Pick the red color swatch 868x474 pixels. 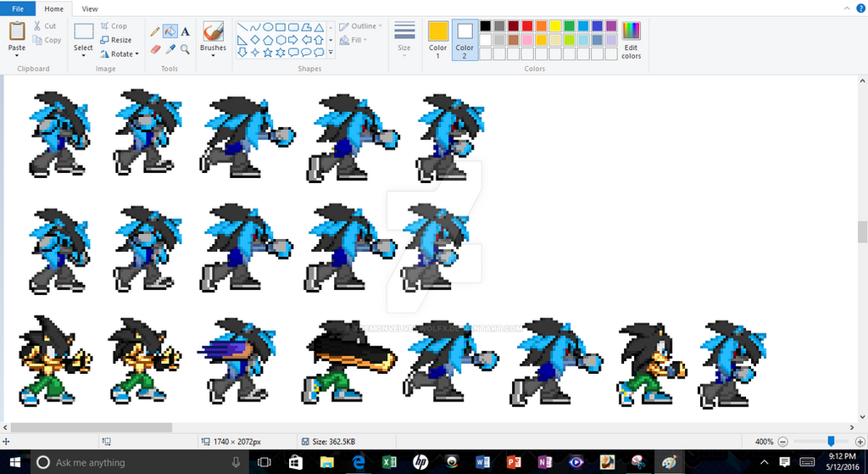(527, 26)
